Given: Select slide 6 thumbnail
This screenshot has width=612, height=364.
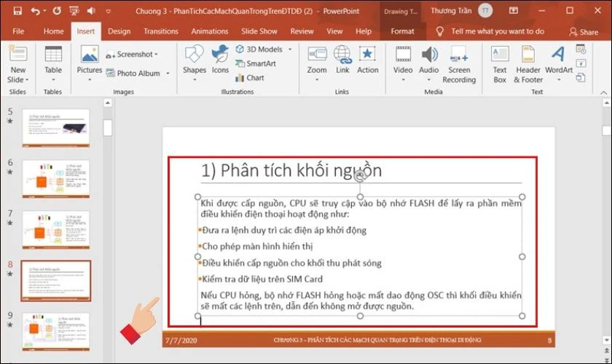Looking at the screenshot, I should [56, 178].
